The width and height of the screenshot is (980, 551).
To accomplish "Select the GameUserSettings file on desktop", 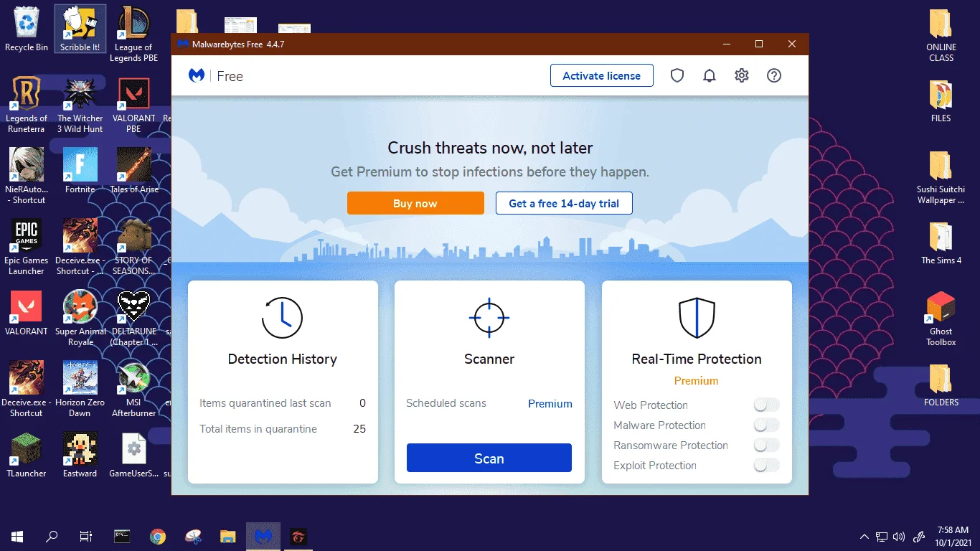I will (134, 456).
